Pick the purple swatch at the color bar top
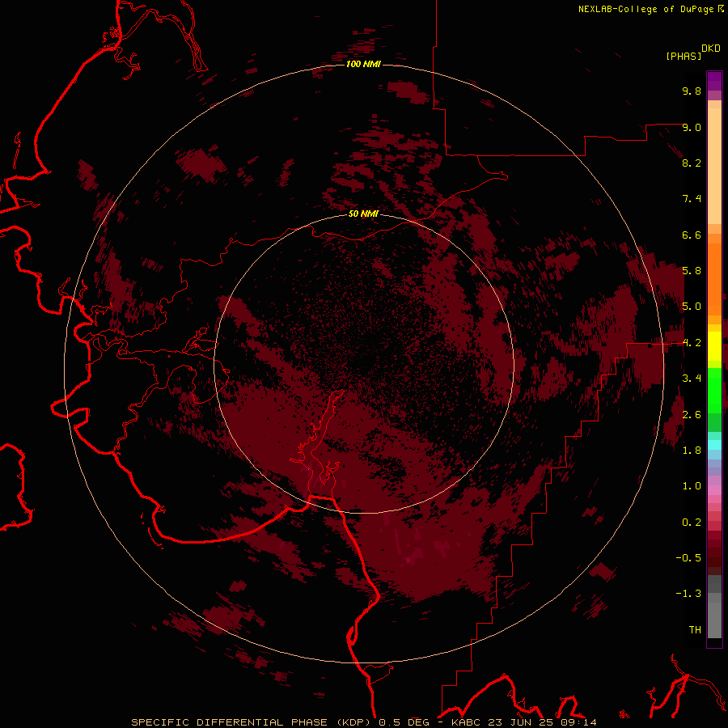 click(x=714, y=79)
